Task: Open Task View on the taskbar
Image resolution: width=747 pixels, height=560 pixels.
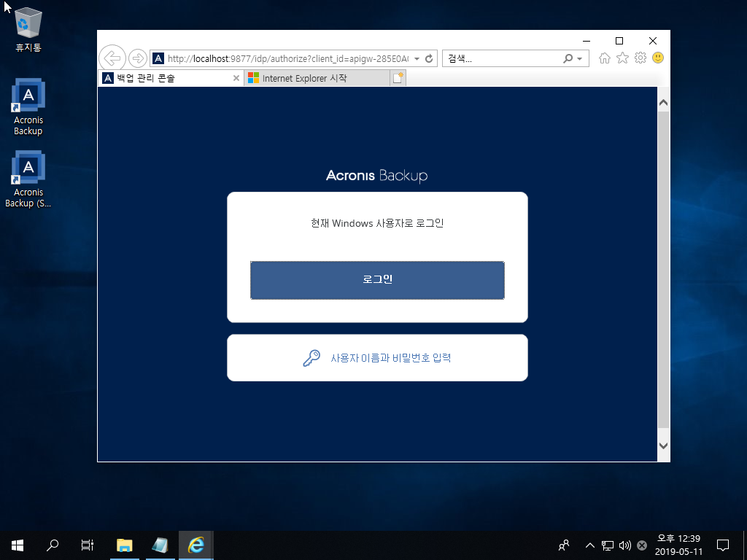Action: click(88, 545)
